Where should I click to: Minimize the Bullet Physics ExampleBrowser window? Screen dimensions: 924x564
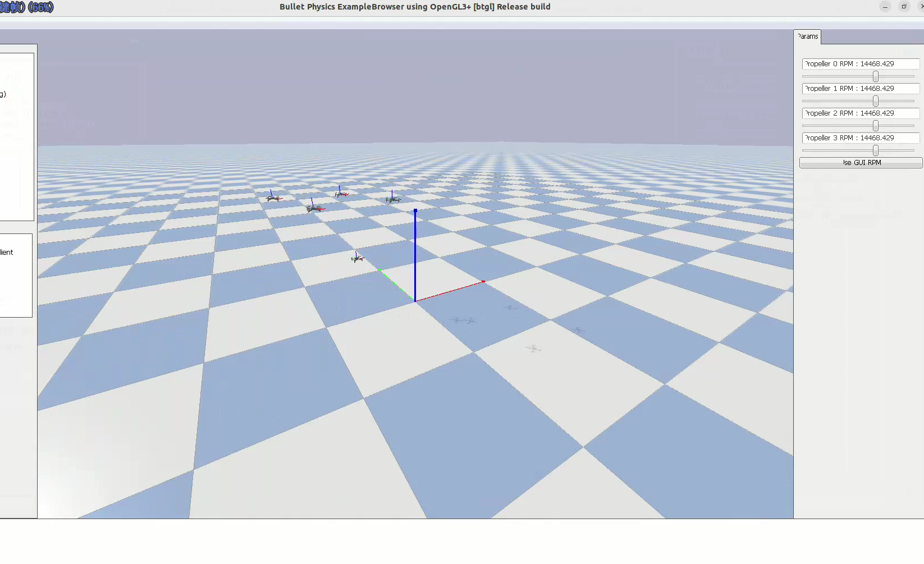885,7
